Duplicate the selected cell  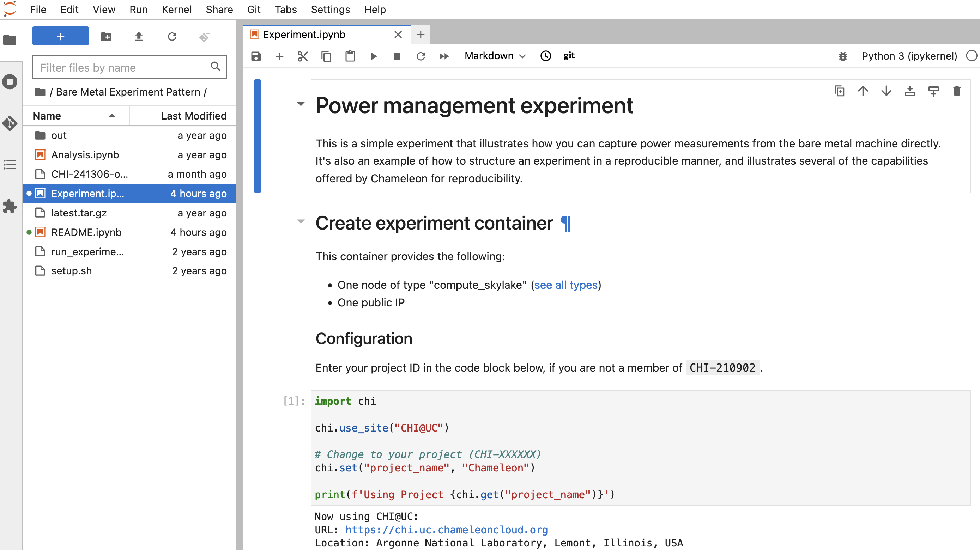pyautogui.click(x=840, y=91)
